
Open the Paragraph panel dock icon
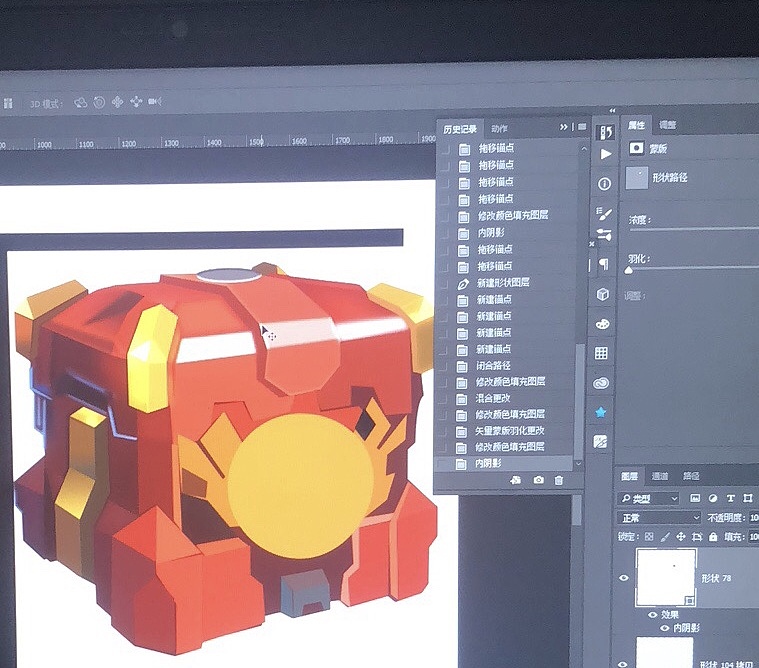click(604, 264)
